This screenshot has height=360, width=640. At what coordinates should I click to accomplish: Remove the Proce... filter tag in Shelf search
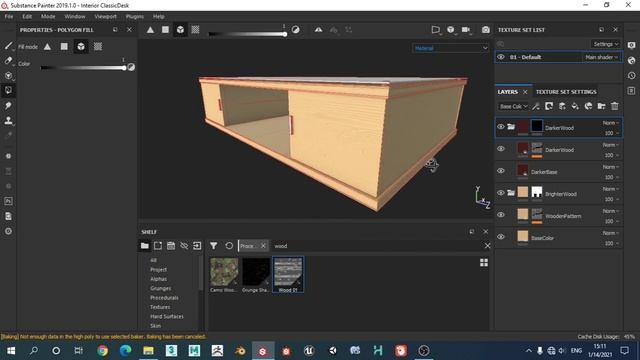pyautogui.click(x=263, y=246)
